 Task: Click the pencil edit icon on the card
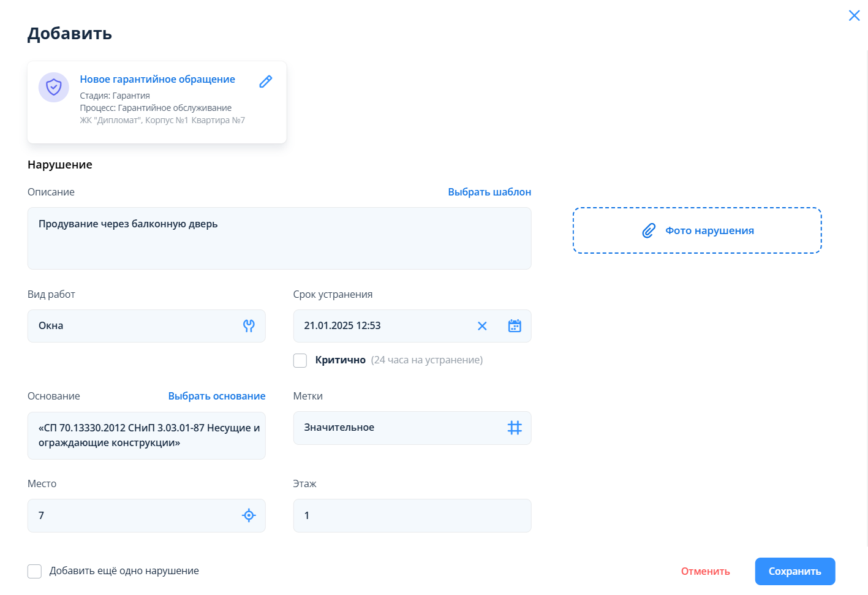[265, 81]
